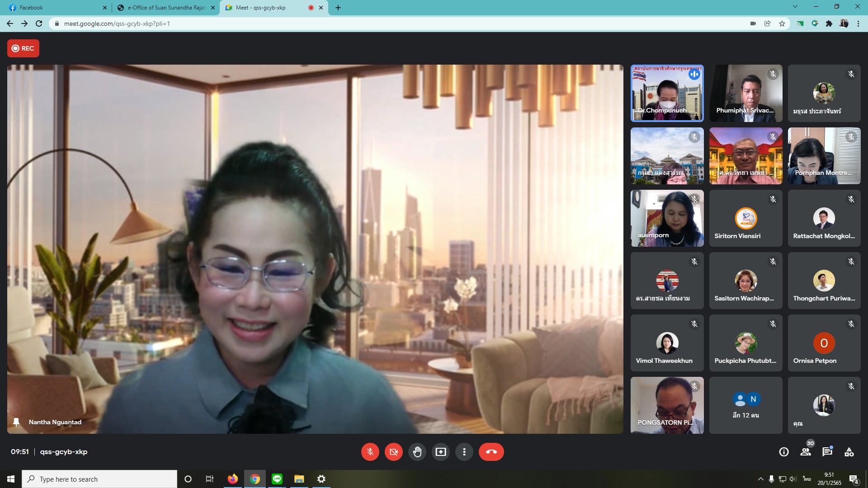This screenshot has width=868, height=488.
Task: Toggle the REC recording indicator
Action: [23, 48]
